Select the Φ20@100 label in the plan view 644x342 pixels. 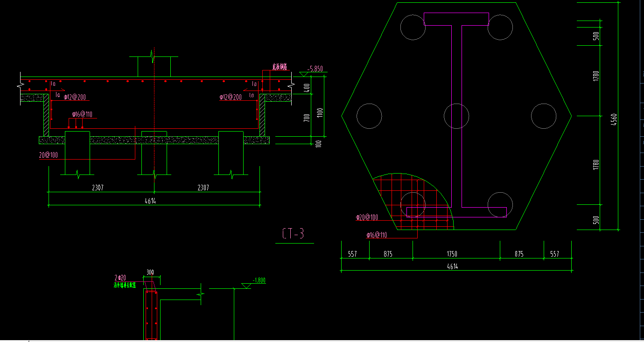tap(367, 217)
